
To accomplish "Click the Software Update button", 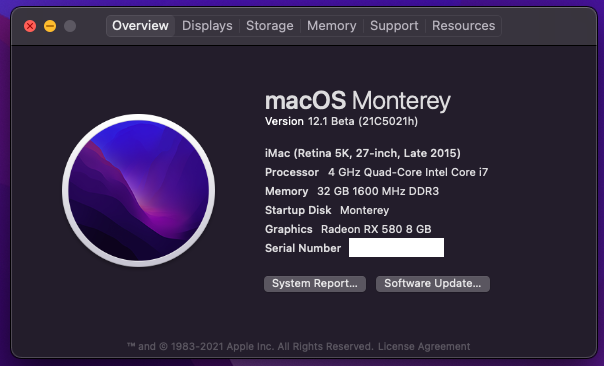I will pos(433,284).
